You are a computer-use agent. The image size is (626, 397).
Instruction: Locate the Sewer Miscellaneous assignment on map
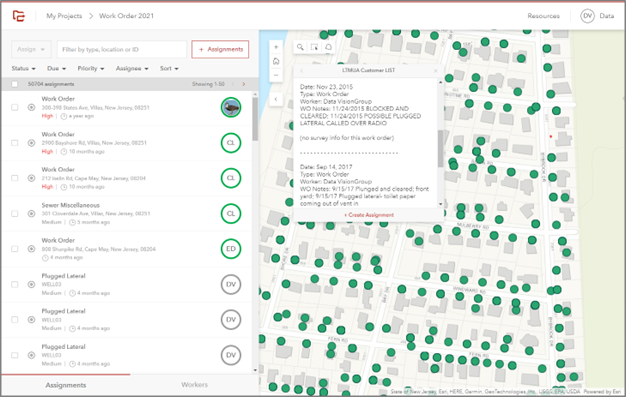coord(31,213)
